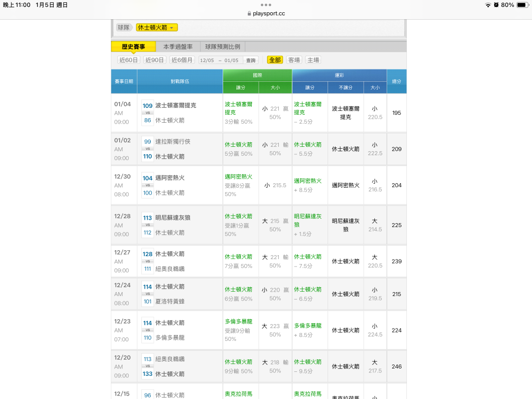Click total score 215
Image resolution: width=532 pixels, height=399 pixels.
pos(397,294)
